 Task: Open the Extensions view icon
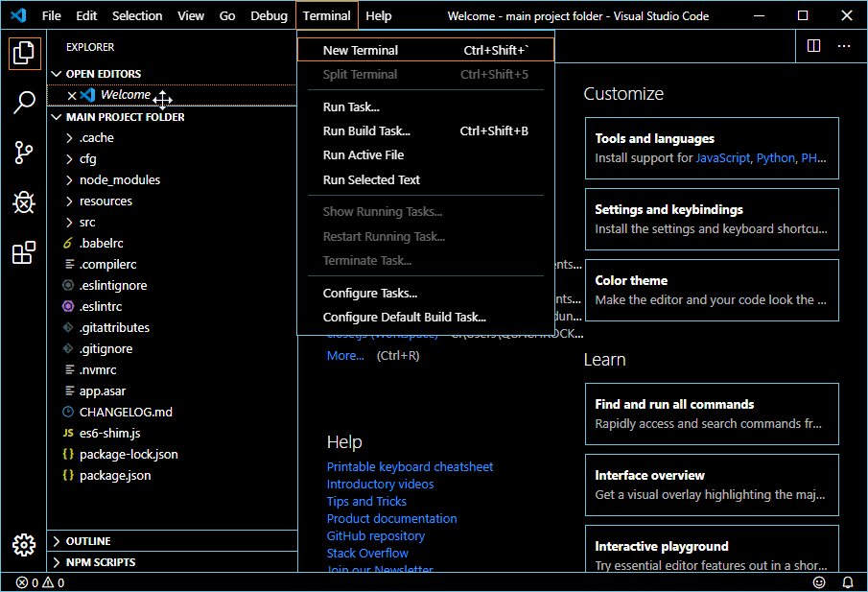[x=24, y=252]
